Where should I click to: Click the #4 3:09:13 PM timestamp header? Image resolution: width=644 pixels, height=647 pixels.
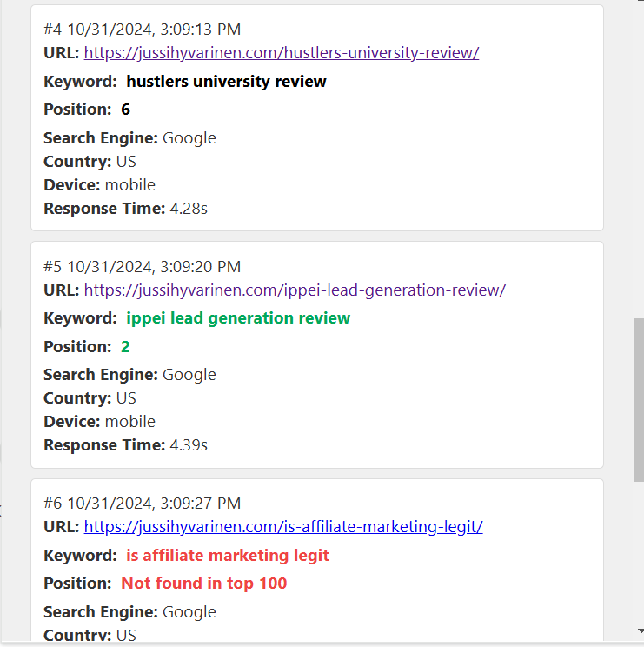click(143, 30)
